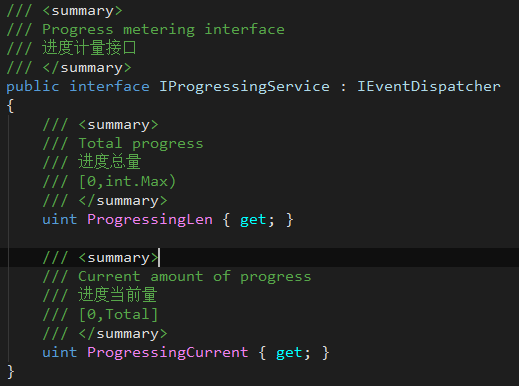Click the 'Current amount of progress' comment
The width and height of the screenshot is (519, 386).
195,277
